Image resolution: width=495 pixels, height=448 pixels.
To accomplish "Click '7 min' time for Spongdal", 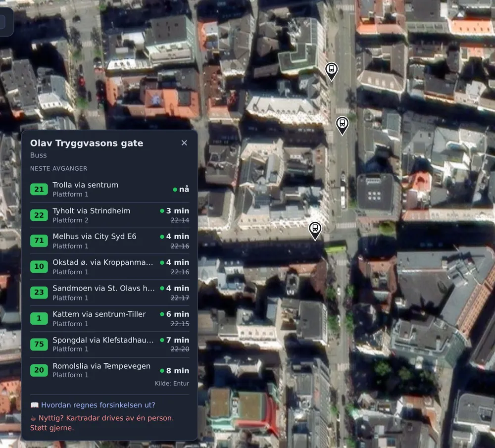I will [177, 340].
